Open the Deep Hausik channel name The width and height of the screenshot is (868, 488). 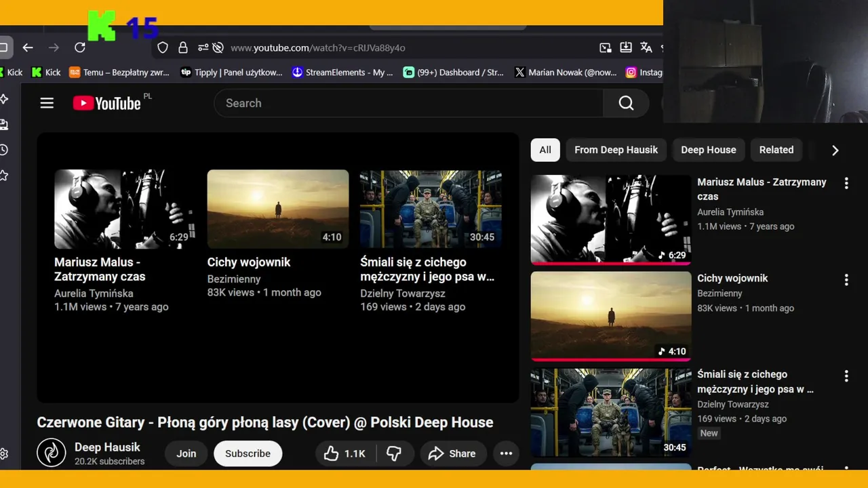click(107, 447)
